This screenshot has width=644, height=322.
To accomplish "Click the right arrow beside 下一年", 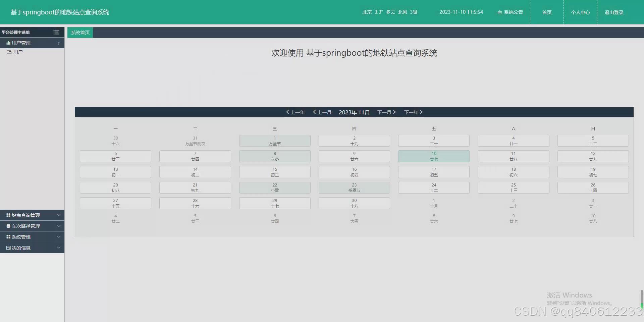I will (x=421, y=112).
